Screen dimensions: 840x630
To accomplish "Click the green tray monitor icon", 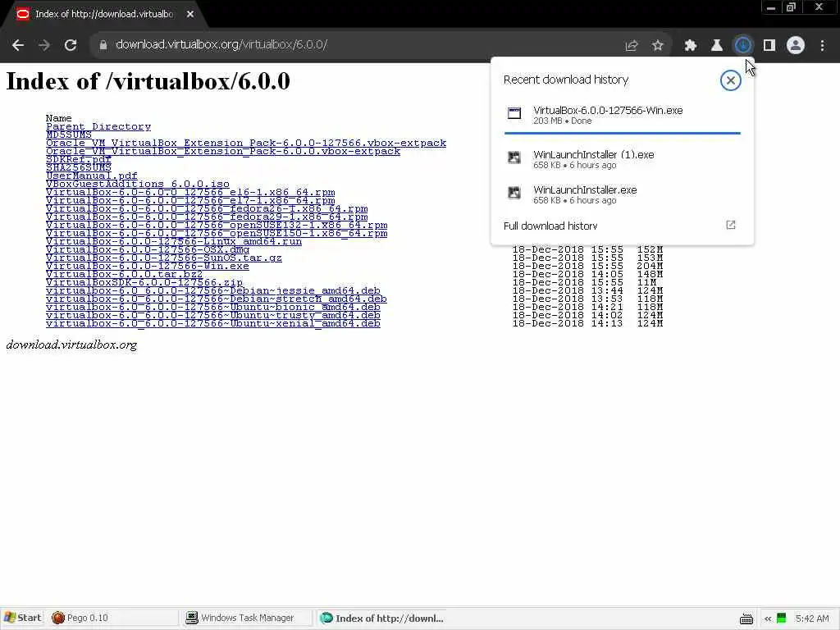I will [782, 619].
